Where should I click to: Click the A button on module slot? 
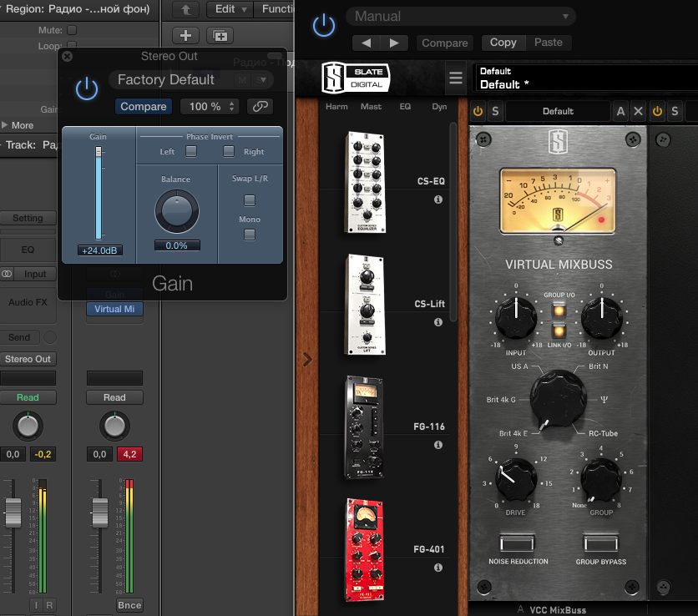point(620,111)
